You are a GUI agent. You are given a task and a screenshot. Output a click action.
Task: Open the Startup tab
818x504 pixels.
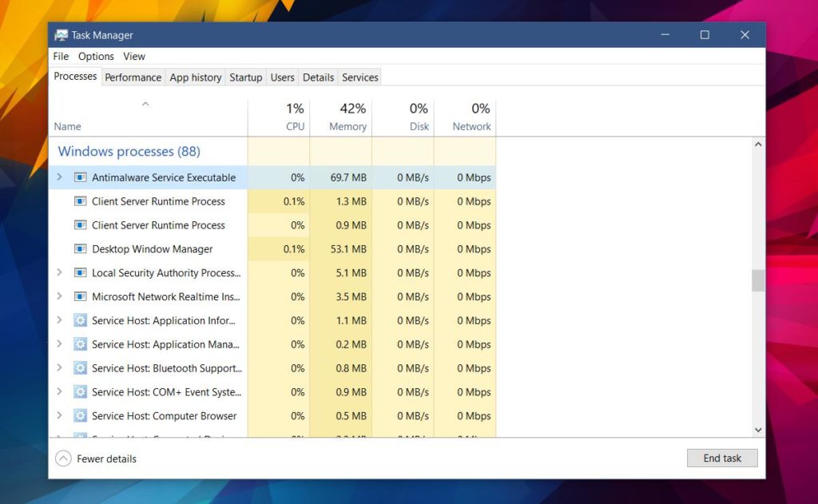tap(245, 77)
